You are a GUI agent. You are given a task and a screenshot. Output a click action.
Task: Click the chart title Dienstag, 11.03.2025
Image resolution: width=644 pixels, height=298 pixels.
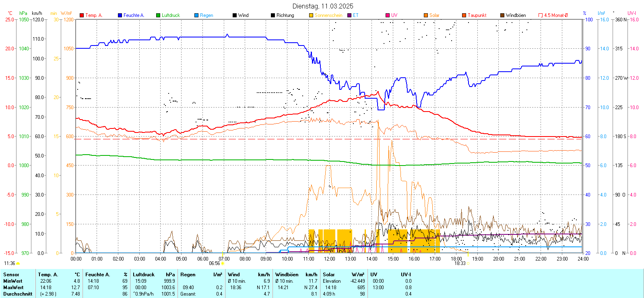coord(323,6)
